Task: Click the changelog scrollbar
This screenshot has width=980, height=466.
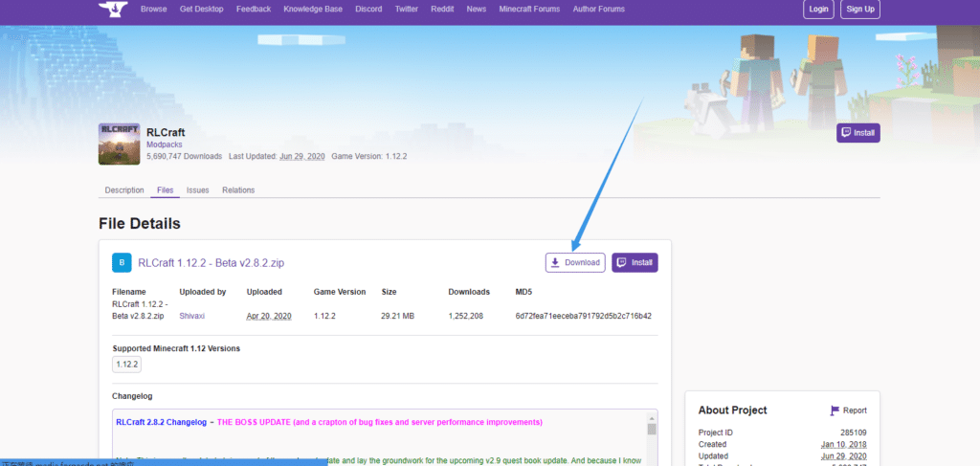Action: (x=652, y=431)
